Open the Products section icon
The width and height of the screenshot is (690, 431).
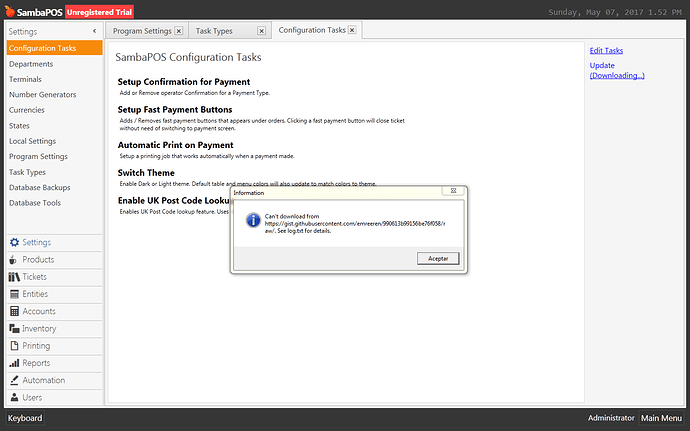[14, 260]
